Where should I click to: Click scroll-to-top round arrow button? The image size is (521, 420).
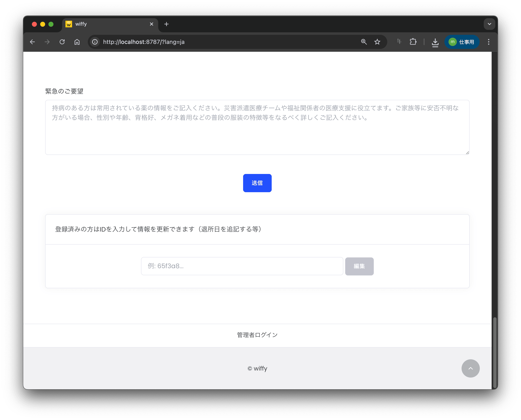[470, 368]
